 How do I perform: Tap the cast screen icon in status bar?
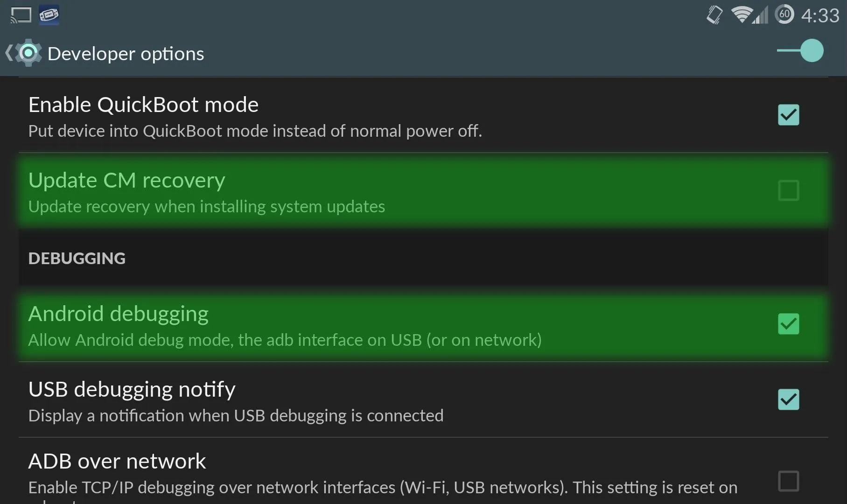point(21,15)
